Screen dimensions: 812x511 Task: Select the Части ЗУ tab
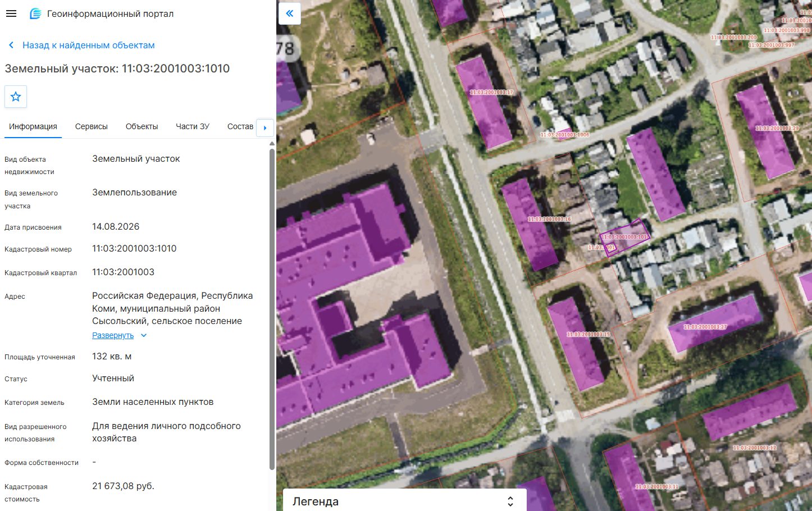click(193, 126)
